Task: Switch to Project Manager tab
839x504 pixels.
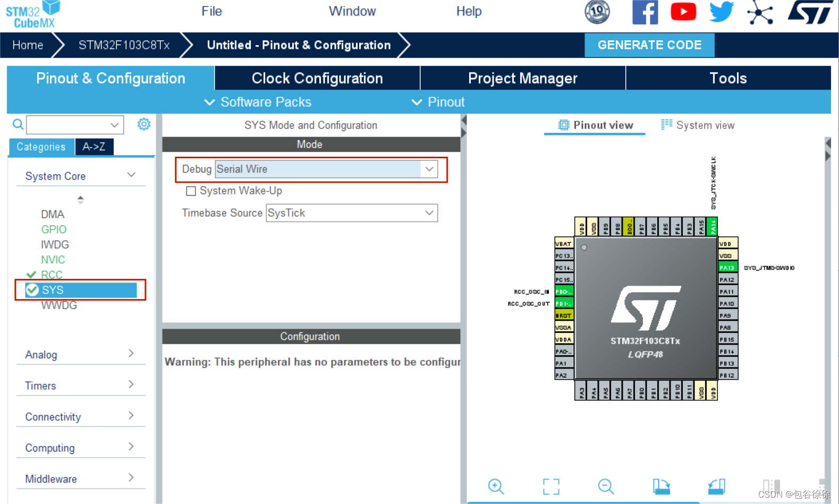Action: (x=523, y=78)
